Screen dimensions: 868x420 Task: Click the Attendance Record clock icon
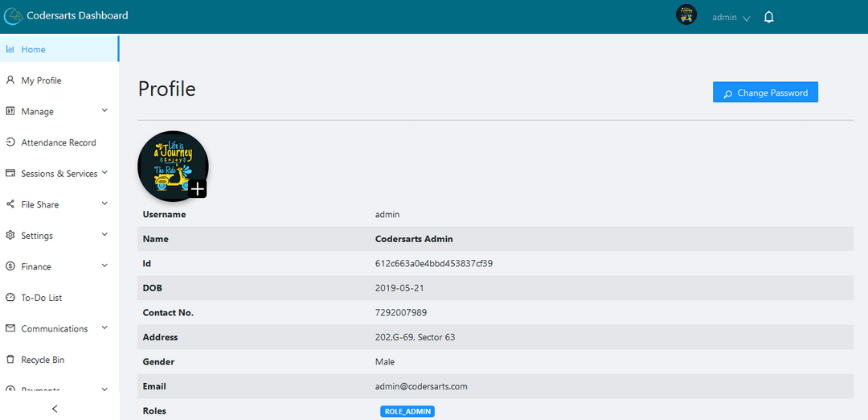click(x=10, y=142)
